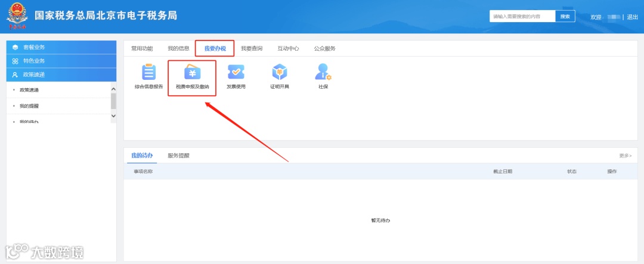
Task: Open the 更多> link
Action: (x=626, y=156)
